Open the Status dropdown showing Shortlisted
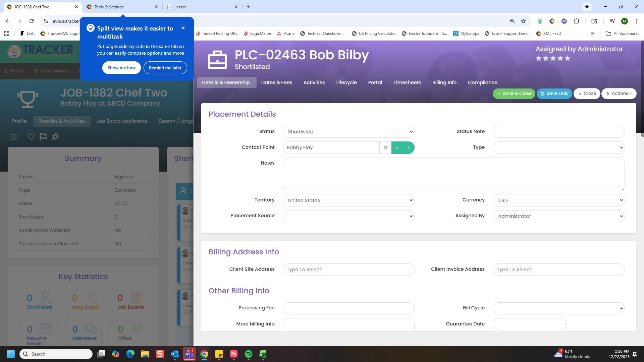The width and height of the screenshot is (644, 362). (x=348, y=132)
